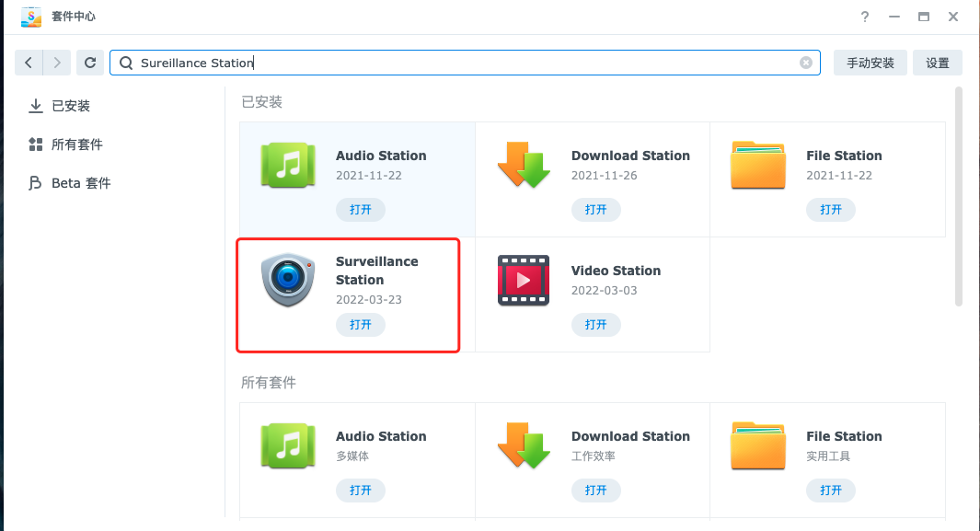Click the vertical scrollbar on the right
The height and width of the screenshot is (531, 980).
pos(959,197)
